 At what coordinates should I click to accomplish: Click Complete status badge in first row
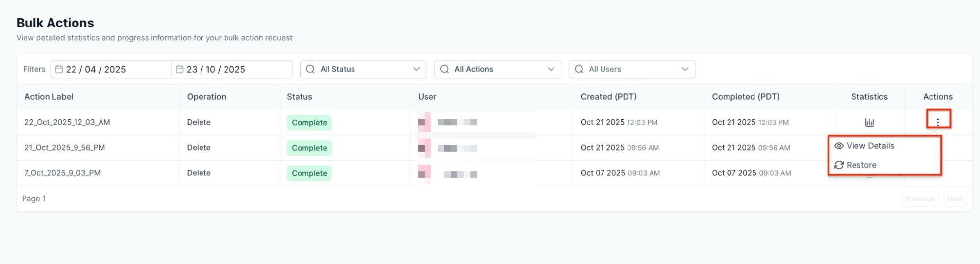click(309, 123)
